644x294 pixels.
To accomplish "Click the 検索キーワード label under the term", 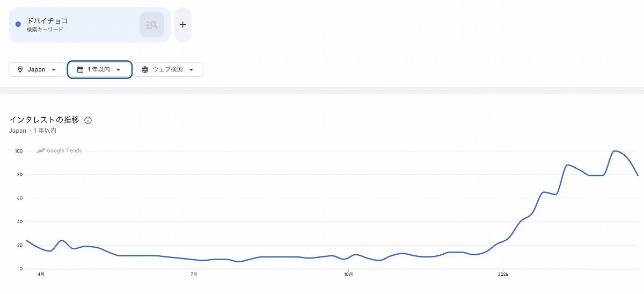I will pyautogui.click(x=45, y=30).
